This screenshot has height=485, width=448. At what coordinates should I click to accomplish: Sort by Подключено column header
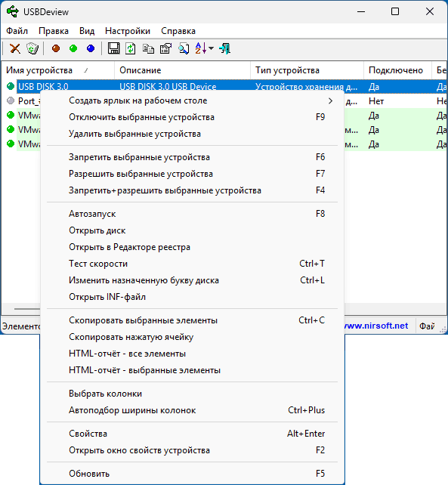point(397,70)
